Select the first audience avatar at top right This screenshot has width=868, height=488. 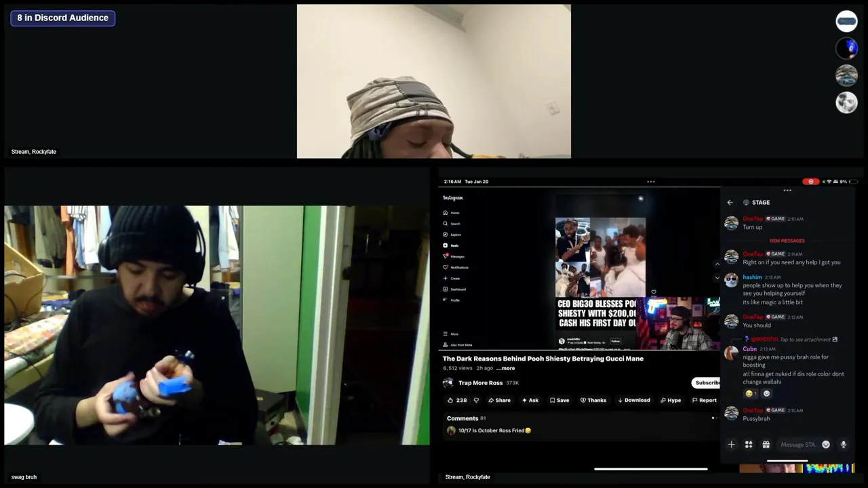[846, 21]
